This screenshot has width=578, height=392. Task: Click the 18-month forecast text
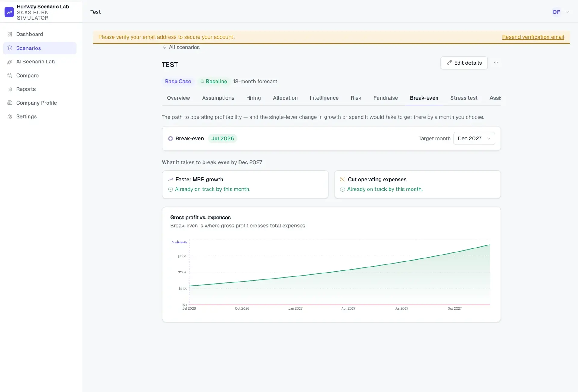pyautogui.click(x=255, y=82)
